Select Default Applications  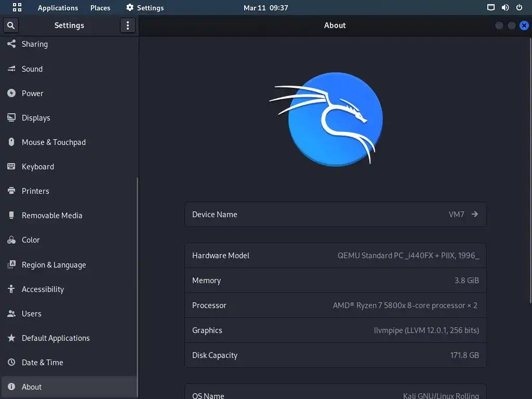pos(69,338)
